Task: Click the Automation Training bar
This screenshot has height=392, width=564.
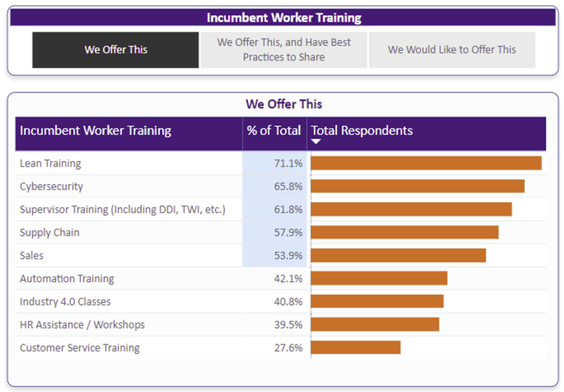Action: 379,279
